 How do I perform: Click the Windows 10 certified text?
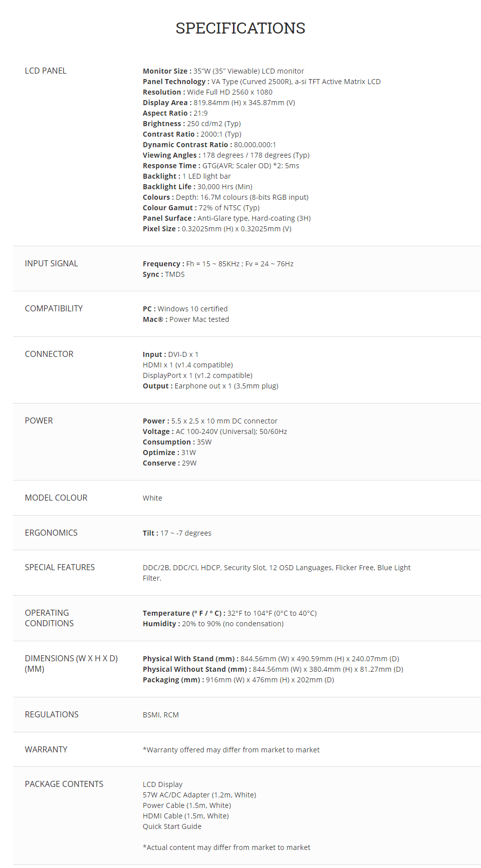[192, 309]
